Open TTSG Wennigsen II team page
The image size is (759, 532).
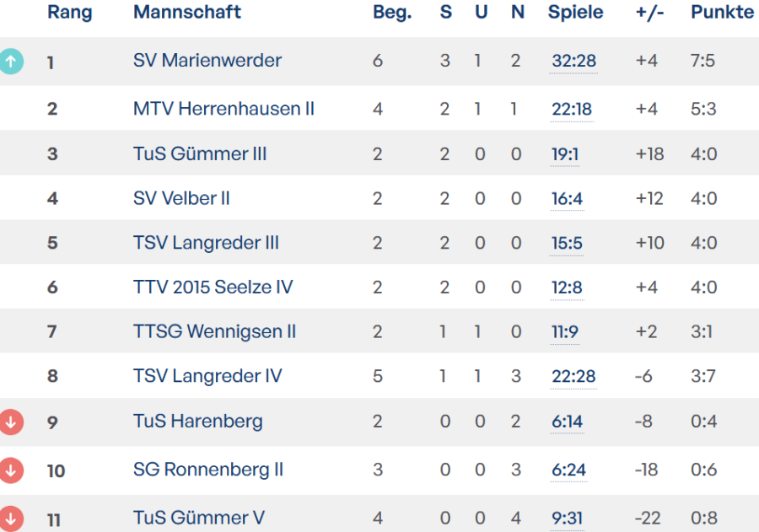(214, 332)
